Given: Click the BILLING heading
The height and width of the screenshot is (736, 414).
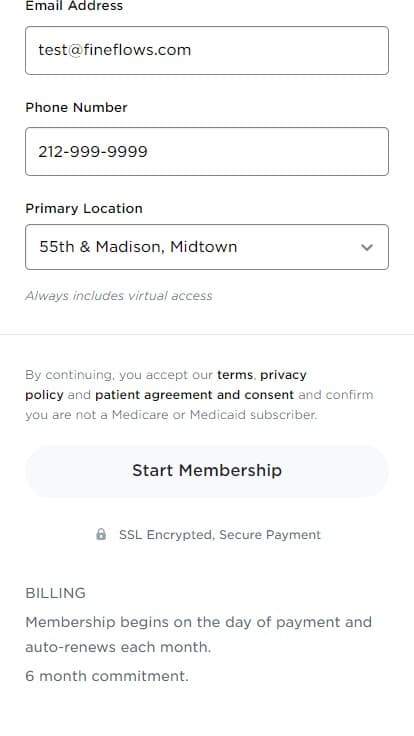Looking at the screenshot, I should 55,593.
